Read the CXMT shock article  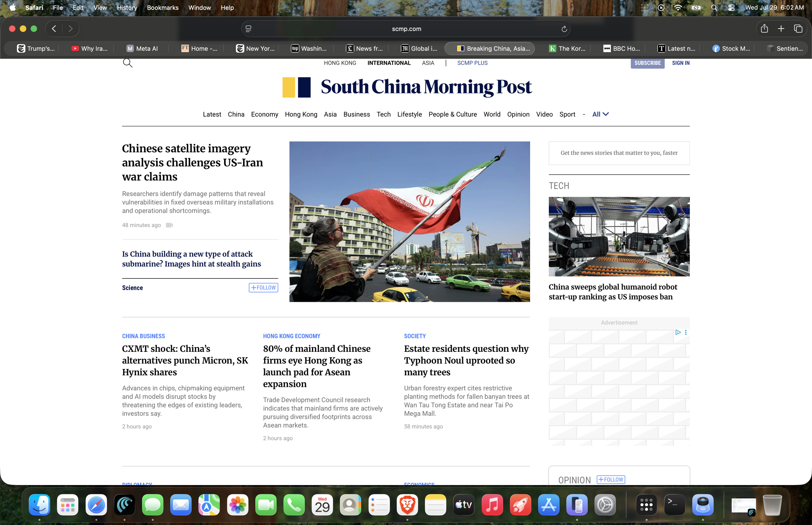coord(185,360)
